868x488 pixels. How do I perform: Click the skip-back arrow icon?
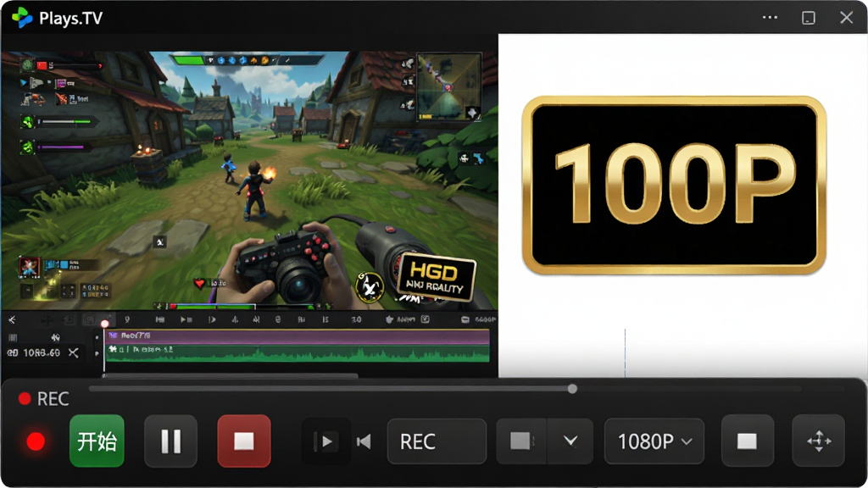[x=364, y=441]
